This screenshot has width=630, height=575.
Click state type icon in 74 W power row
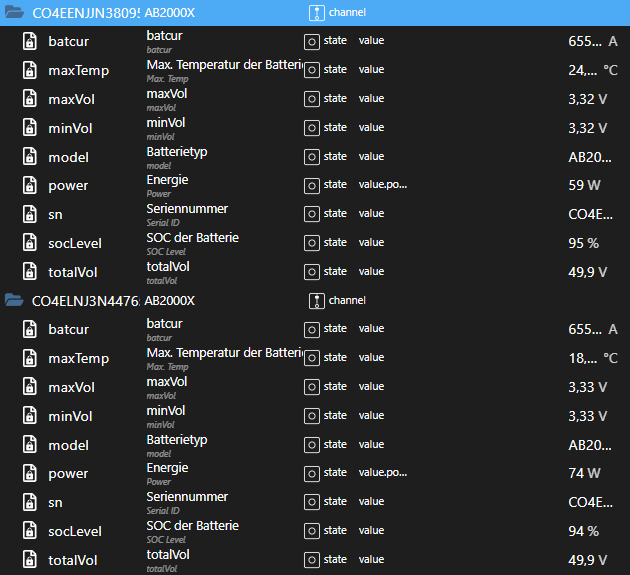312,474
